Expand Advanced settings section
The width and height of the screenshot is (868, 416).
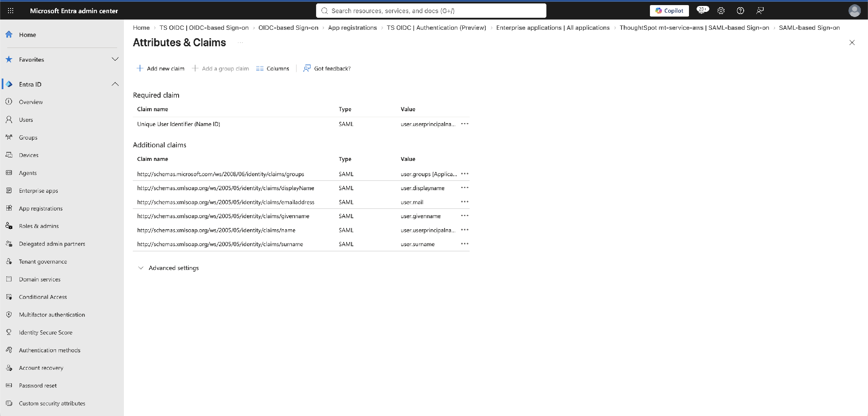pos(169,268)
